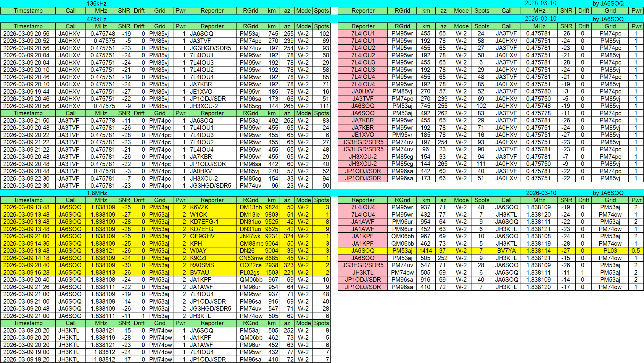Click the BV7AU reporter cell

pyautogui.click(x=199, y=273)
